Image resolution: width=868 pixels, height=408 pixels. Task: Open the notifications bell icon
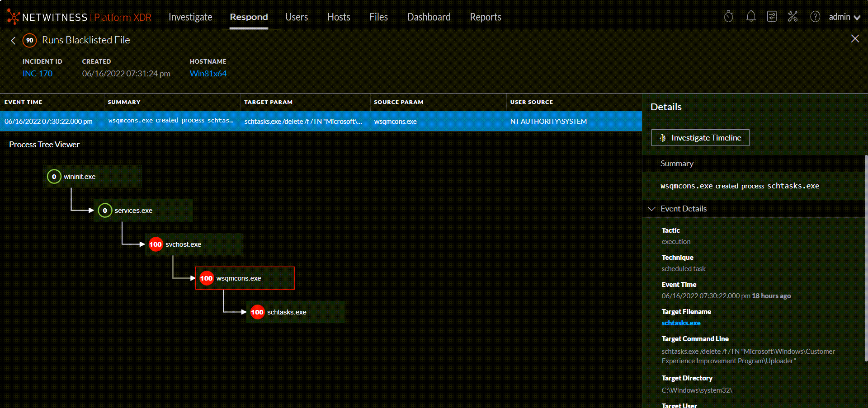(x=750, y=17)
